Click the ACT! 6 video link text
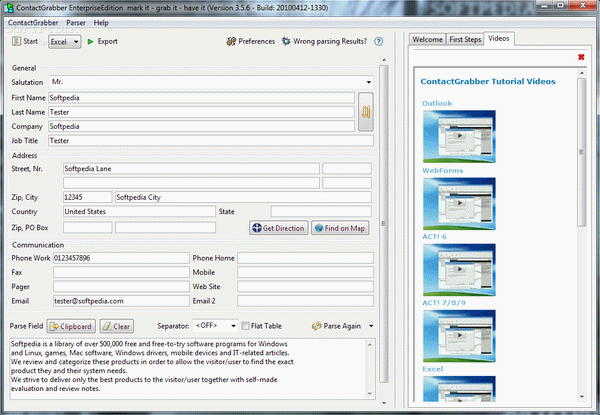Image resolution: width=600 pixels, height=415 pixels. pyautogui.click(x=434, y=237)
